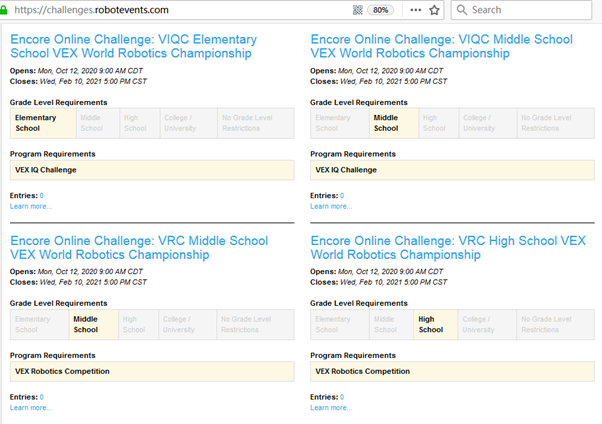This screenshot has height=424, width=602.
Task: Open VRC High School challenge title link
Action: (x=448, y=248)
